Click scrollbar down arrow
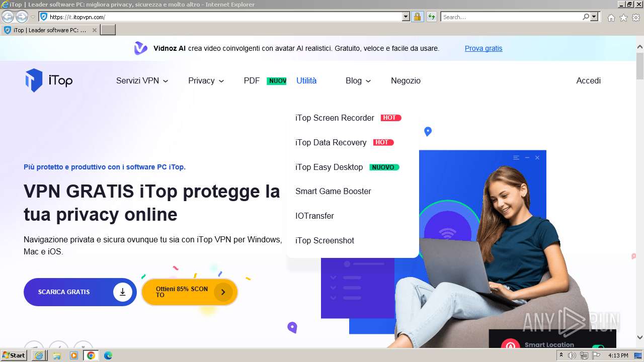This screenshot has width=644, height=362. coord(640,337)
